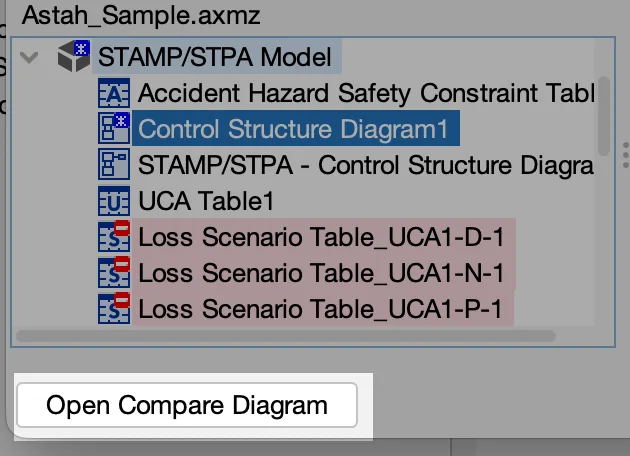Viewport: 630px width, 456px height.
Task: Select Loss Scenario Table_UCA1-P-1 entry
Action: coord(321,309)
